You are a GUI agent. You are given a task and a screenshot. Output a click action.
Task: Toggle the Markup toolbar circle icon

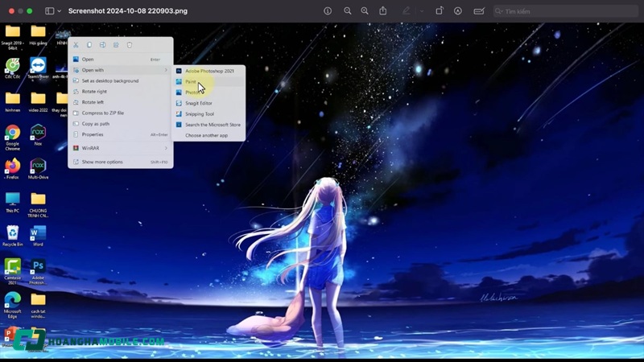[x=458, y=11]
